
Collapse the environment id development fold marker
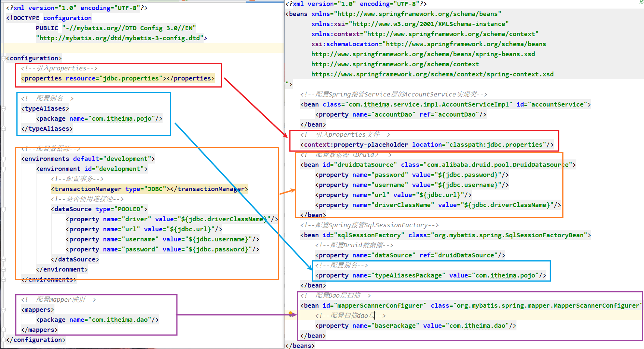[3, 169]
